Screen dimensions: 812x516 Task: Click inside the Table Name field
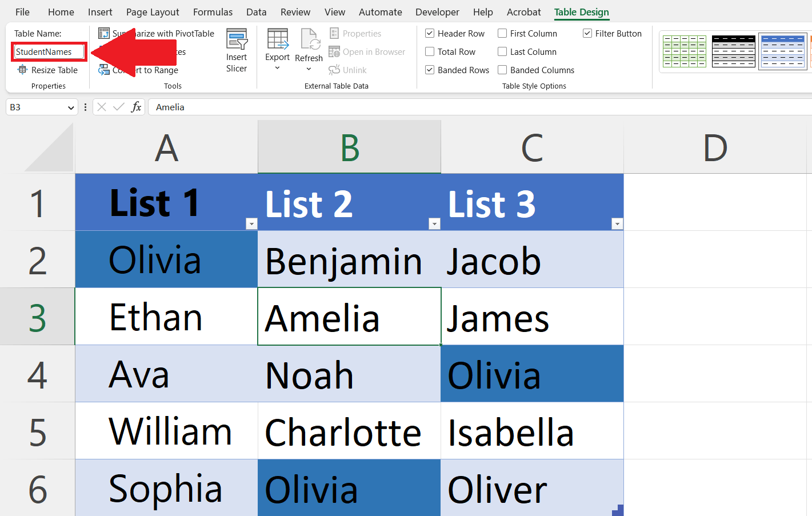[49, 51]
